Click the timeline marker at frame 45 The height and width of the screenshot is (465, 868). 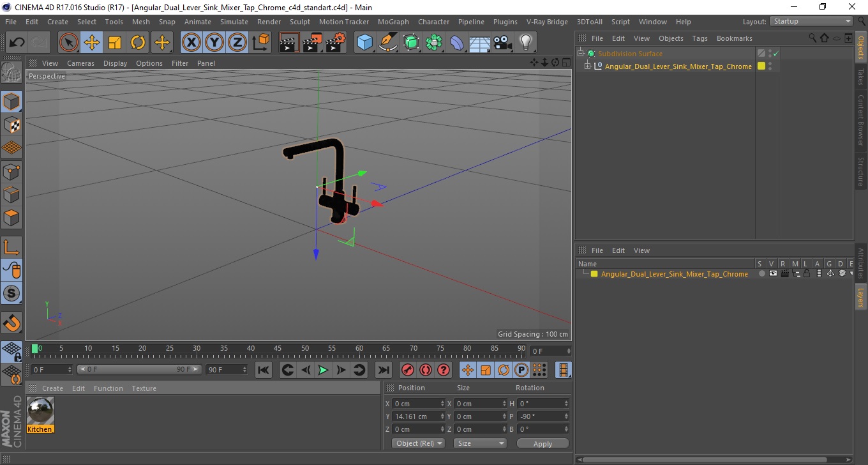tap(278, 349)
